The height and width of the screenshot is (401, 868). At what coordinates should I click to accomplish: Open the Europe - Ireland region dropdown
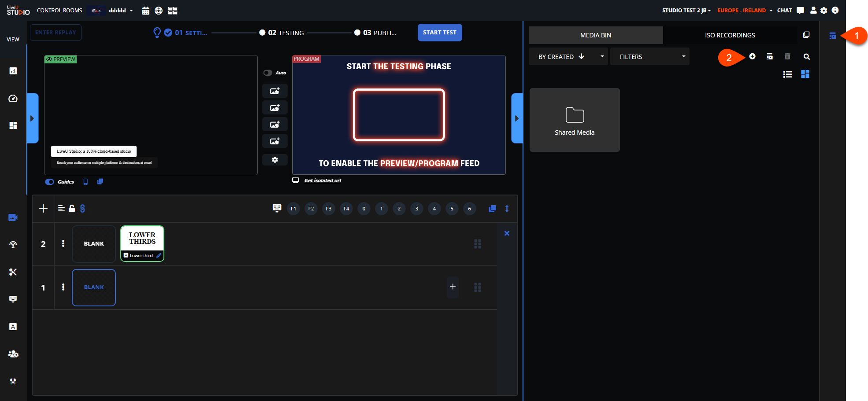pos(745,11)
